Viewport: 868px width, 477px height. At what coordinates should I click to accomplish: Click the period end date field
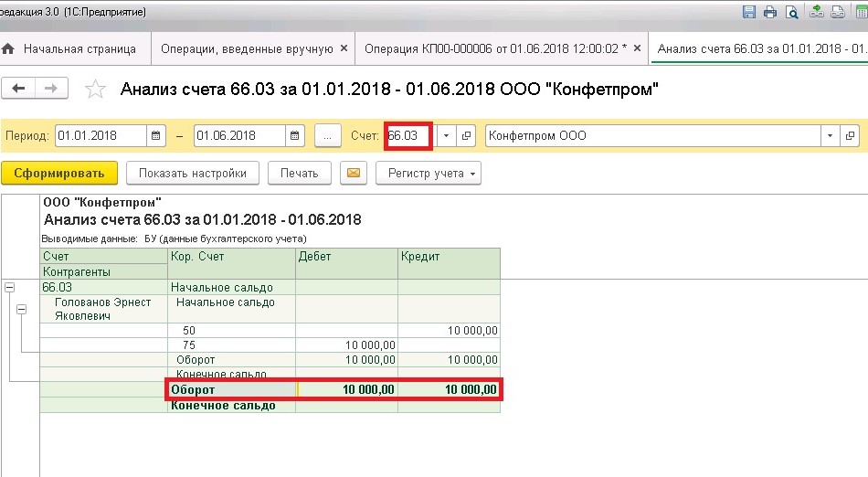point(239,135)
